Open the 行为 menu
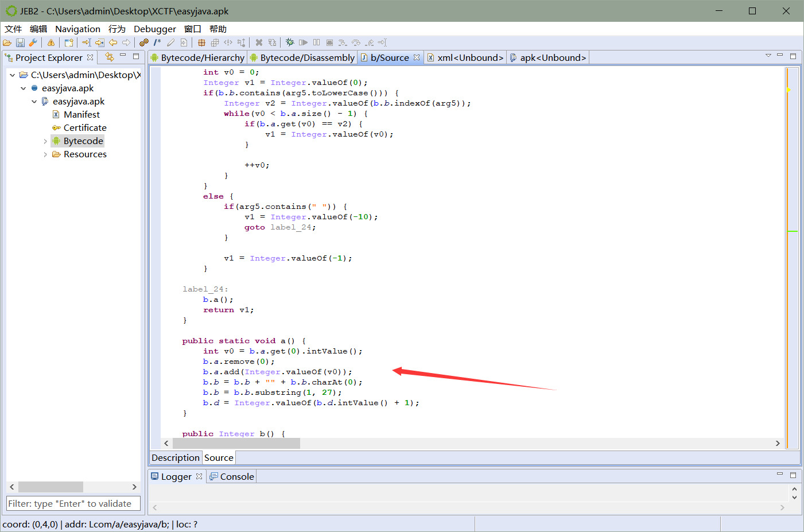 [x=117, y=29]
